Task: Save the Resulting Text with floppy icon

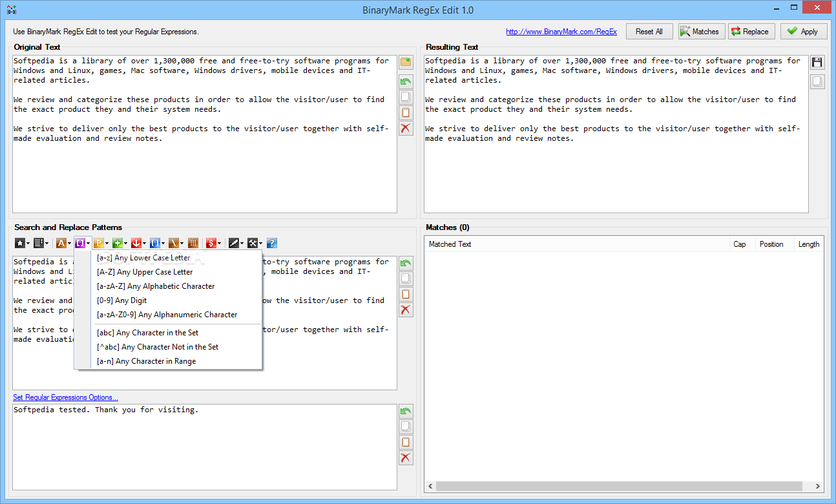Action: pyautogui.click(x=817, y=62)
